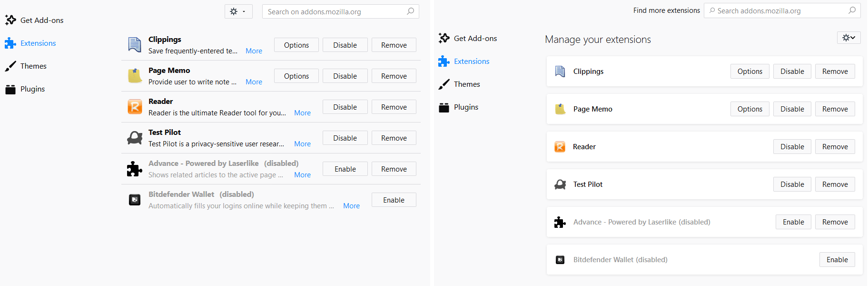868x286 pixels.
Task: Disable Page Memo in right card list
Action: click(x=792, y=109)
